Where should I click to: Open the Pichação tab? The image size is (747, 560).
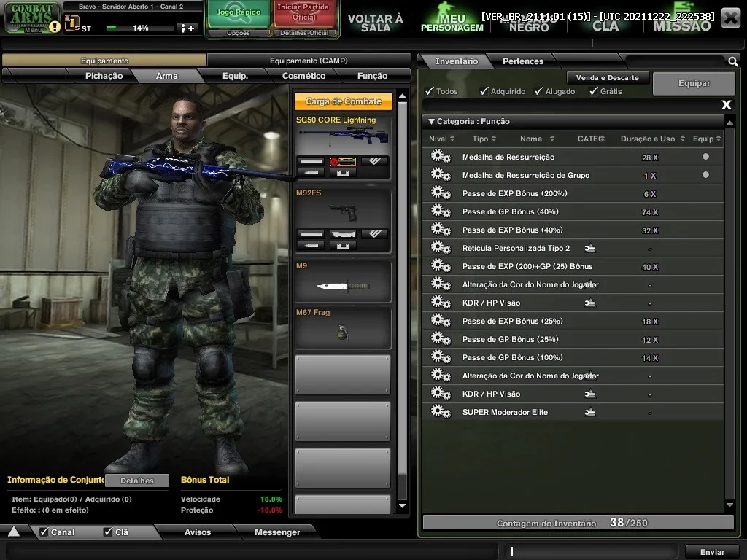104,76
